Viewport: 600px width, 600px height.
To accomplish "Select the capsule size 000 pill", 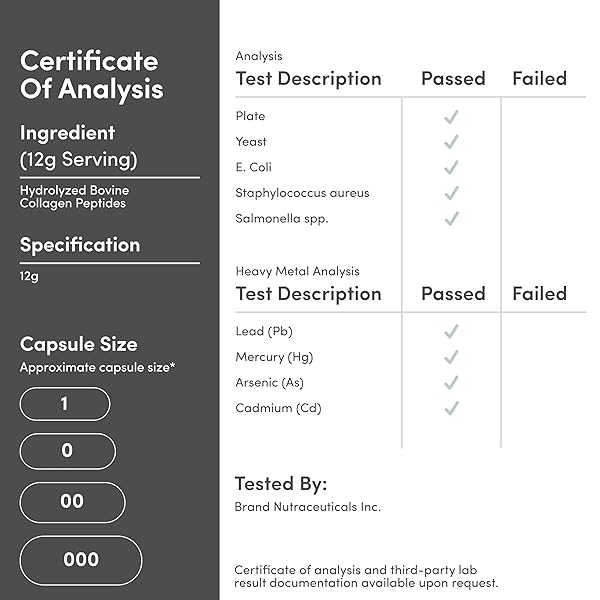I will point(81,560).
